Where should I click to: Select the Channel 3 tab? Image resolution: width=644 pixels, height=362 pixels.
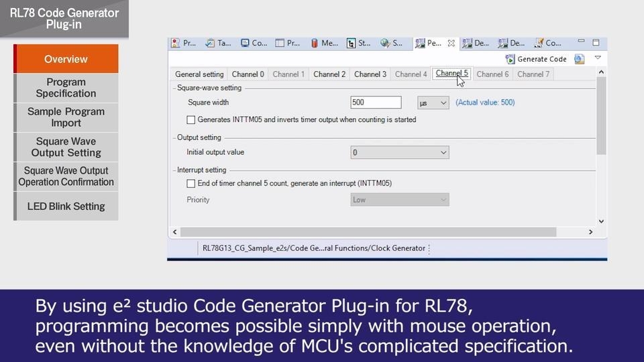pyautogui.click(x=370, y=74)
